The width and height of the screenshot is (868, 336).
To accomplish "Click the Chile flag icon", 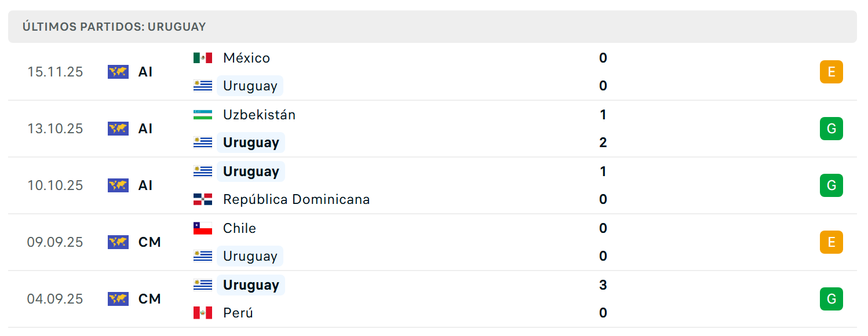I will pos(203,228).
